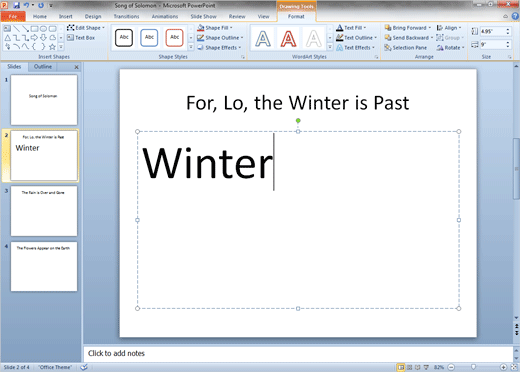Click the Undo icon in title bar
This screenshot has width=520, height=372.
point(26,5)
